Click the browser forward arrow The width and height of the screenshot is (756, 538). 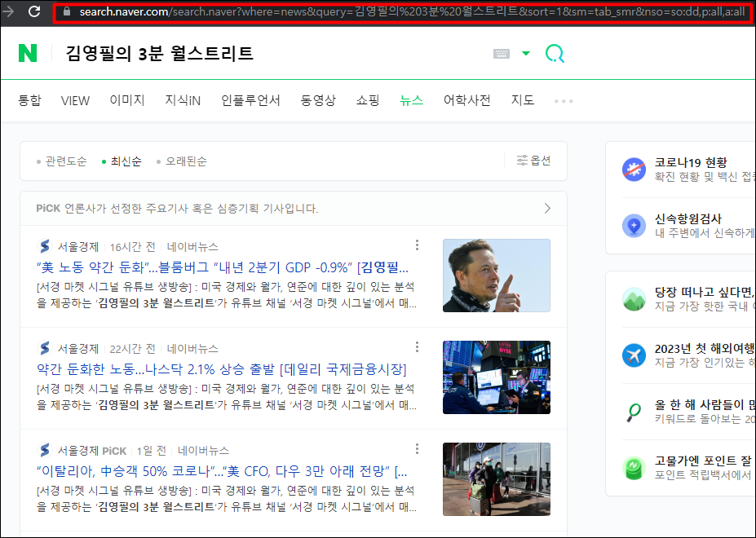point(8,11)
